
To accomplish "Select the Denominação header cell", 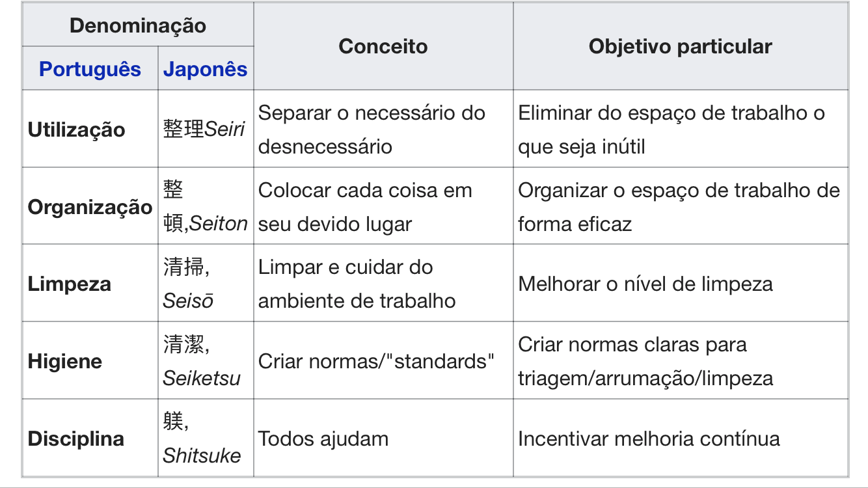I will point(138,25).
